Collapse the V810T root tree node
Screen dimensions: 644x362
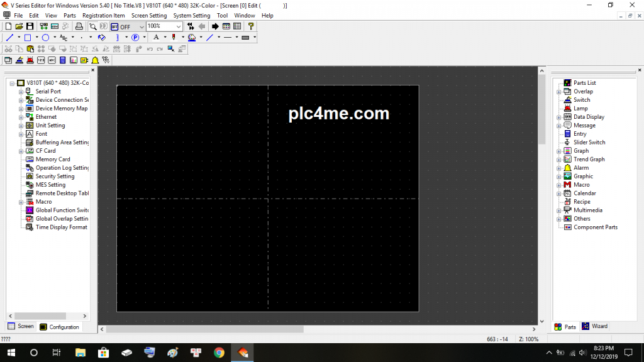pos(12,83)
